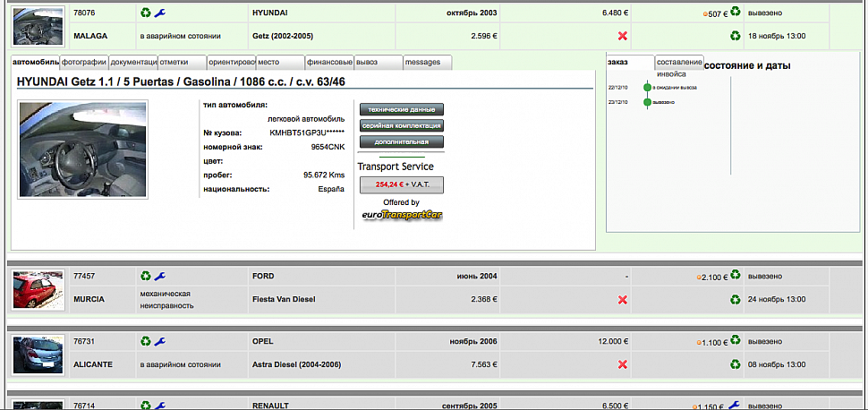Select the отметки tab
Image resolution: width=868 pixels, height=410 pixels.
(x=183, y=62)
